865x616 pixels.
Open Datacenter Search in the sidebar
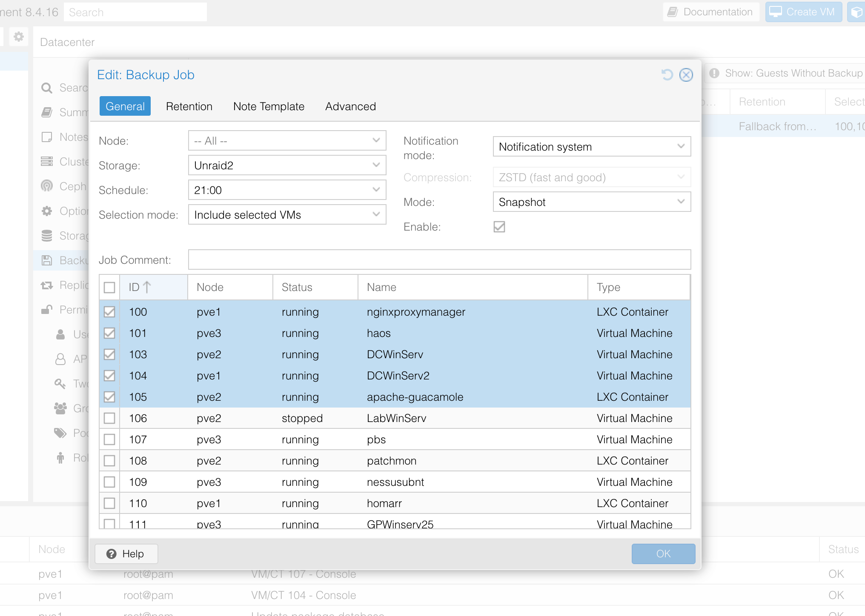[x=47, y=88]
